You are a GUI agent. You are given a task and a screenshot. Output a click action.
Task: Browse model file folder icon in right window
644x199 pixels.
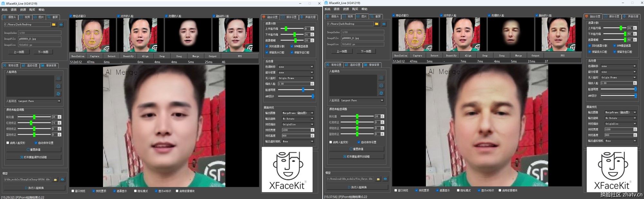(x=378, y=179)
